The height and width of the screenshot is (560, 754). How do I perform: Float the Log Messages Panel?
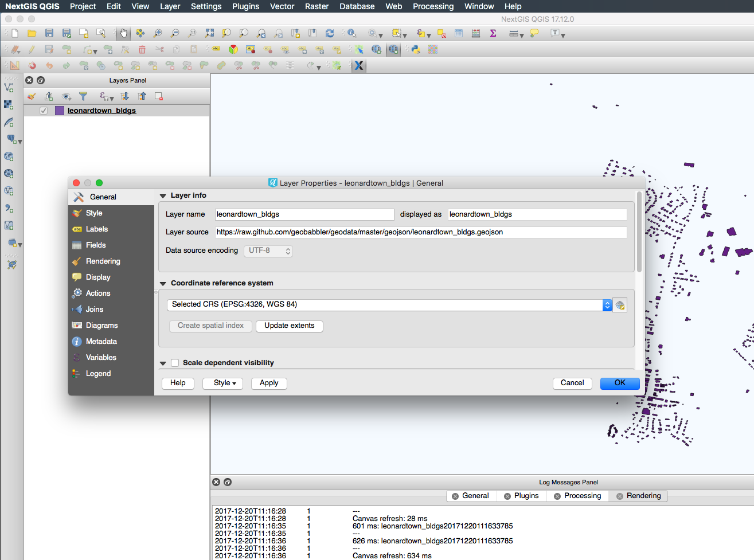tap(228, 482)
